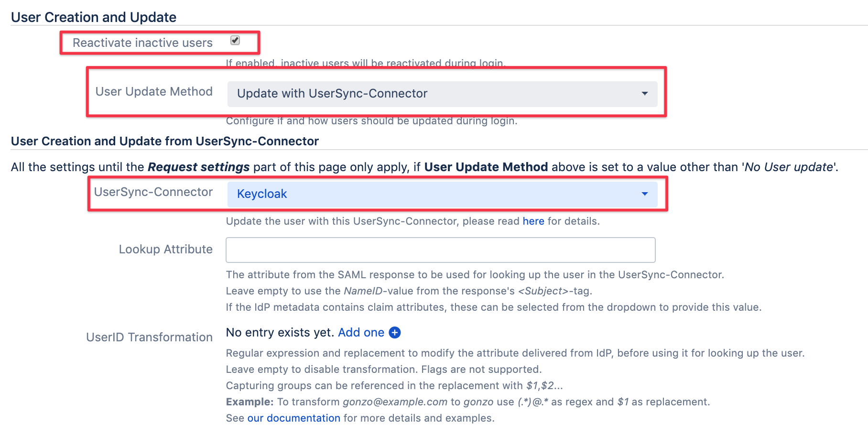Open the 'here' details link
Screen dimensions: 868x435
point(533,221)
